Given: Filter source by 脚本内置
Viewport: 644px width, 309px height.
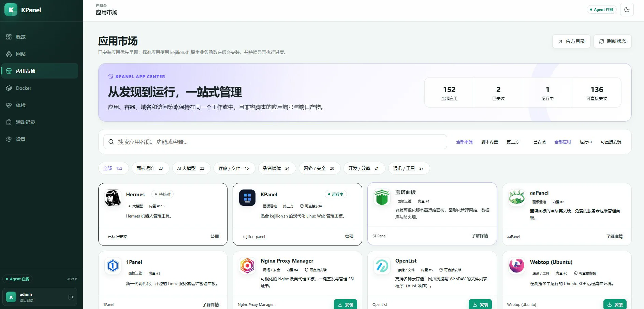Looking at the screenshot, I should click(x=489, y=142).
